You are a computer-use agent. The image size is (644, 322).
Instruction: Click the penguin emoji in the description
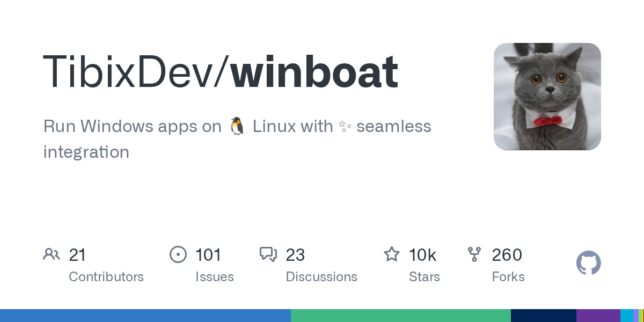pos(237,127)
